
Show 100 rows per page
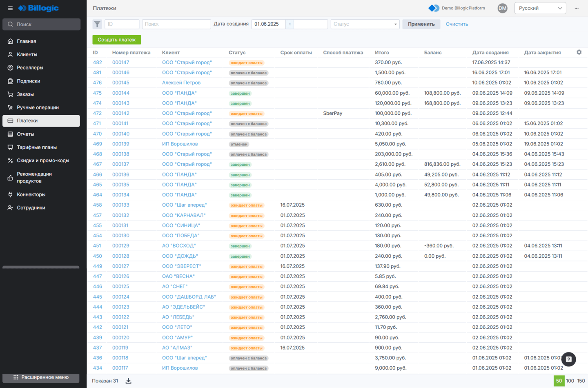tap(570, 381)
